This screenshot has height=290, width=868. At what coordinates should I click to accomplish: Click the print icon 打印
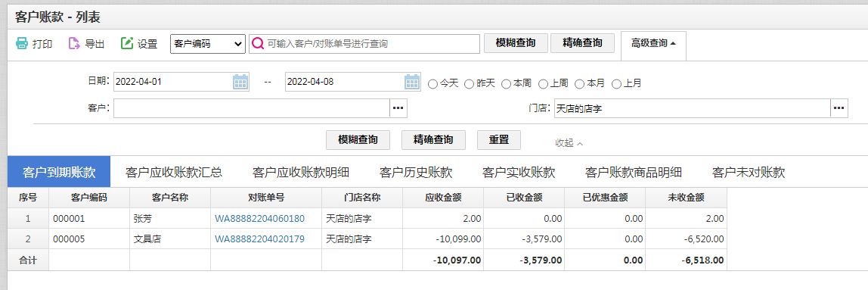click(22, 44)
